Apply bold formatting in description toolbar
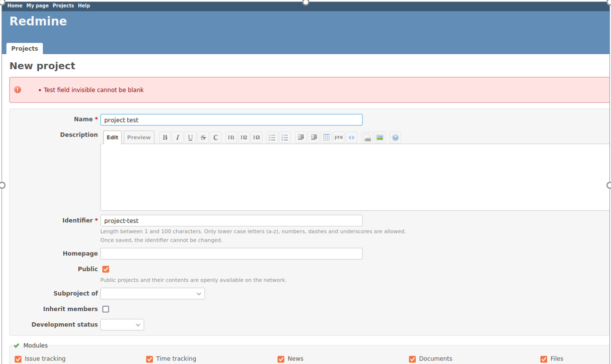Image resolution: width=611 pixels, height=364 pixels. 165,138
